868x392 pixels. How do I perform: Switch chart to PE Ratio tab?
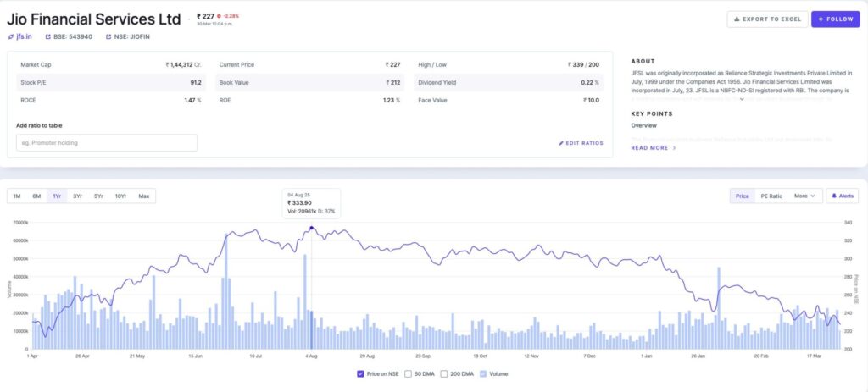point(771,196)
